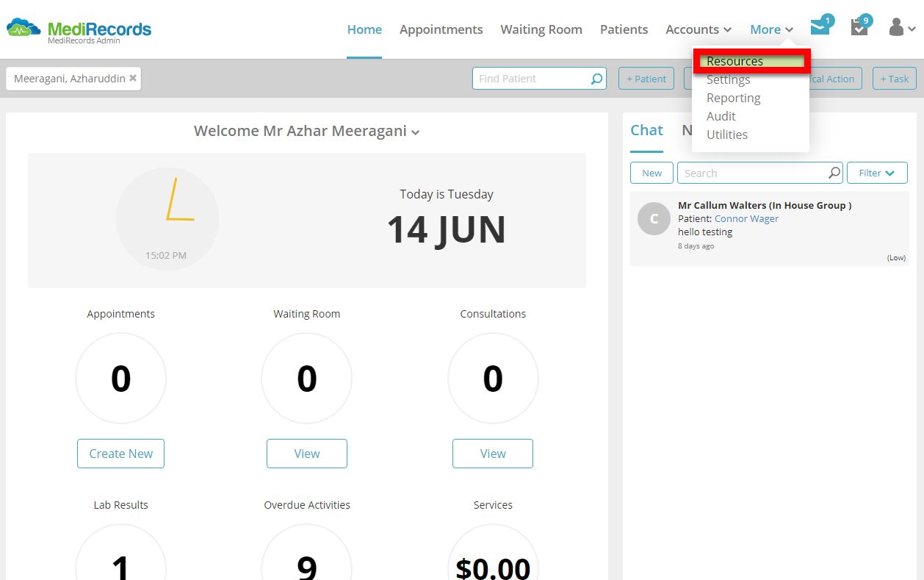
Task: Click the user profile silhouette icon
Action: pos(896,28)
